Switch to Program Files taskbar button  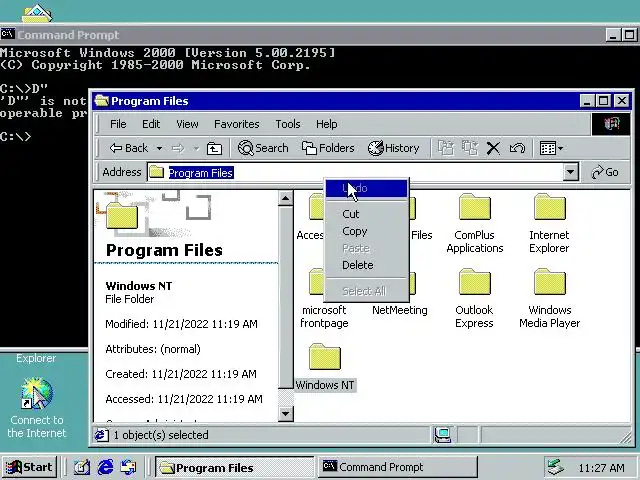pos(235,467)
